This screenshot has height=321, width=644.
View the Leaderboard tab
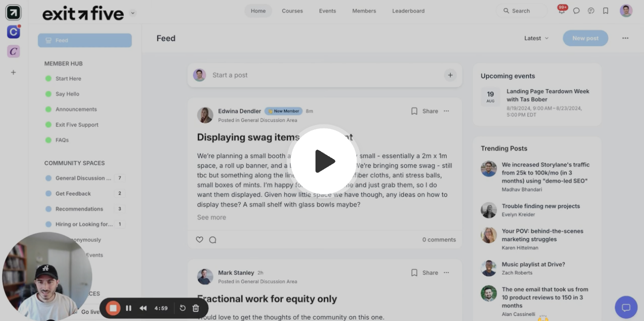point(408,10)
